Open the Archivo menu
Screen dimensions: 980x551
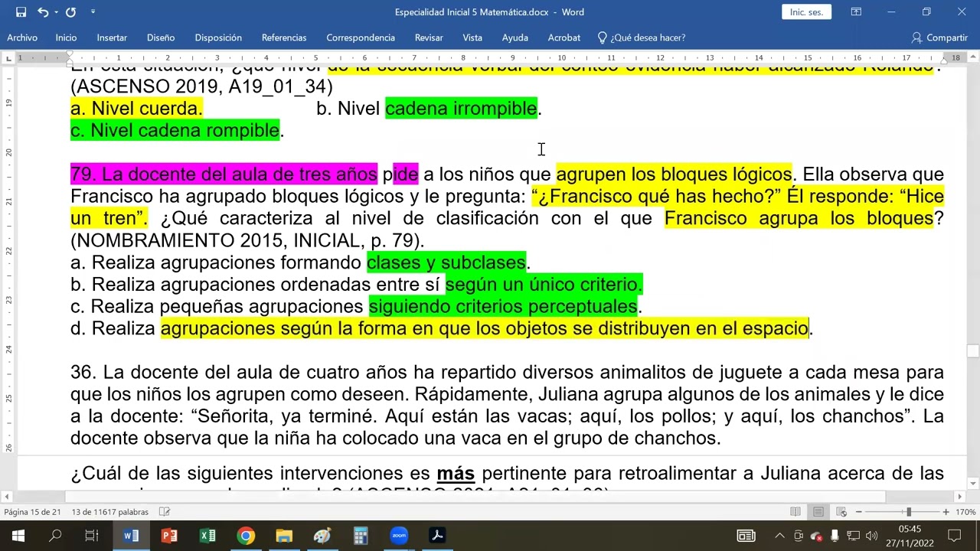point(22,37)
